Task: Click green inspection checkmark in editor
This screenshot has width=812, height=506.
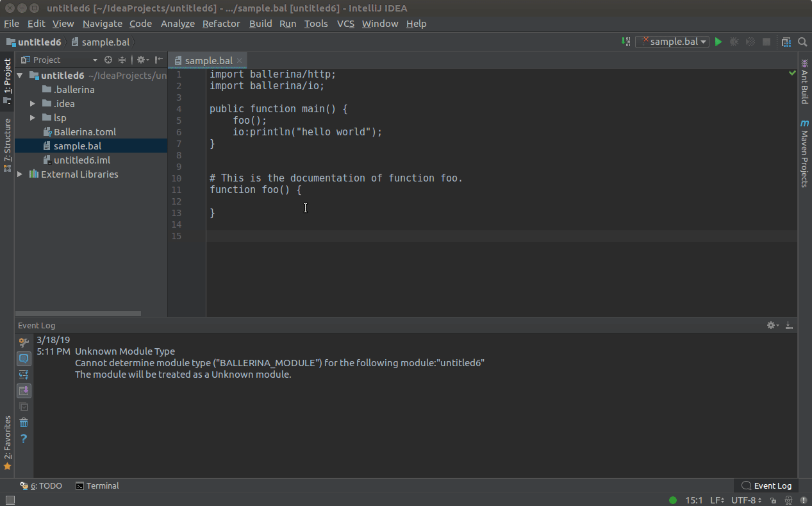Action: point(792,74)
